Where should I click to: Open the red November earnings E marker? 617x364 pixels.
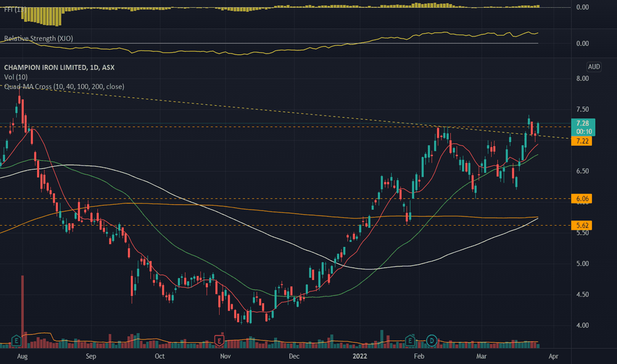pyautogui.click(x=218, y=340)
